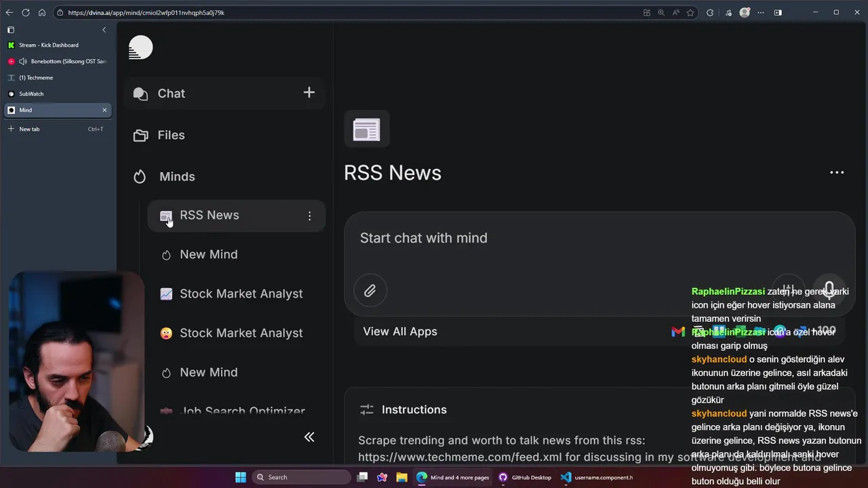Collapse the vertical tabs pane

coord(104,30)
